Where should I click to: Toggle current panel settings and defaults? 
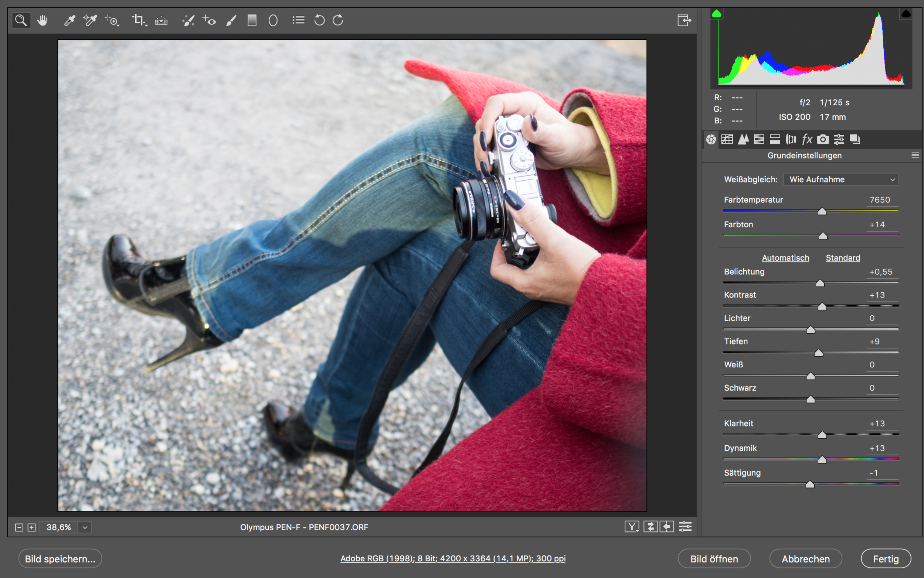click(x=685, y=527)
